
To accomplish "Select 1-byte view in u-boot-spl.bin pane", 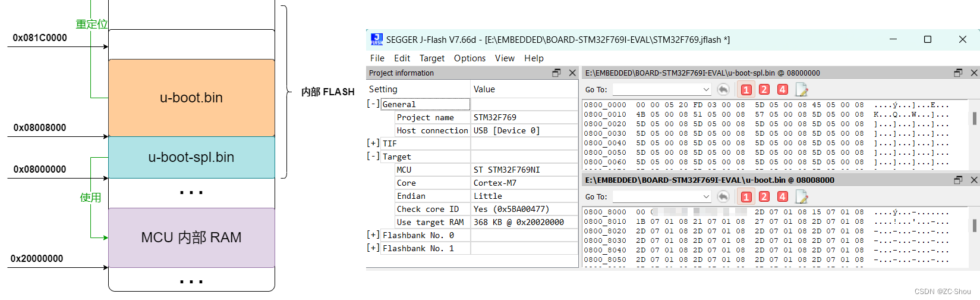I will [746, 90].
